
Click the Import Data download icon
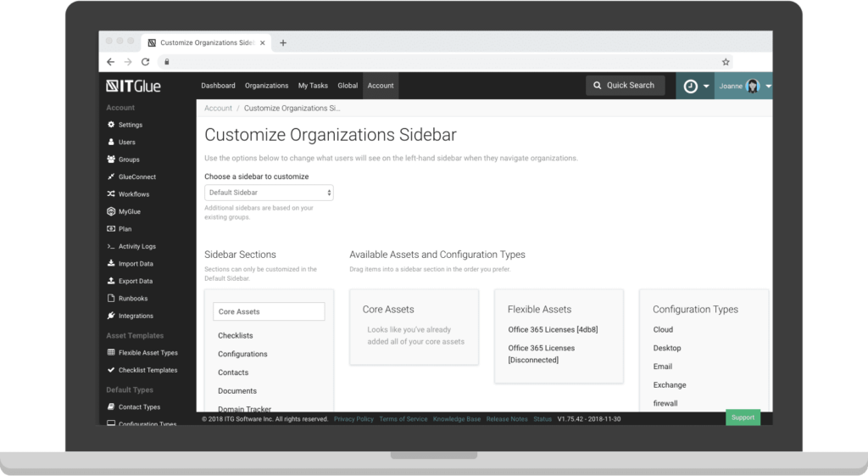[111, 263]
